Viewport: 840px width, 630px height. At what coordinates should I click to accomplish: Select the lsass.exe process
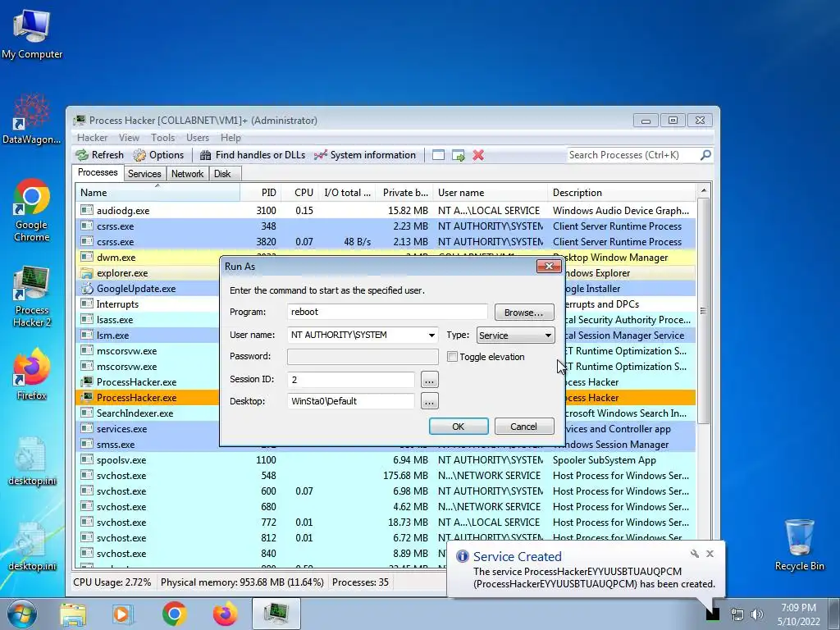(x=115, y=320)
